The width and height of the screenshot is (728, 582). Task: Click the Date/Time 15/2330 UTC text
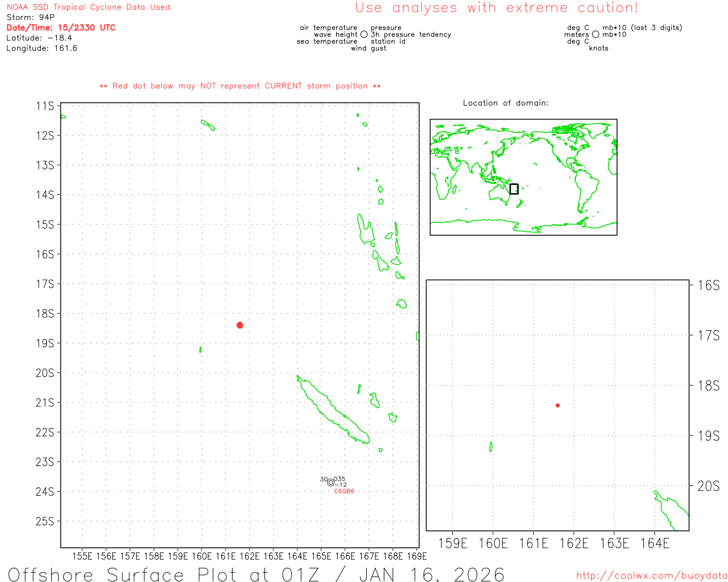61,28
